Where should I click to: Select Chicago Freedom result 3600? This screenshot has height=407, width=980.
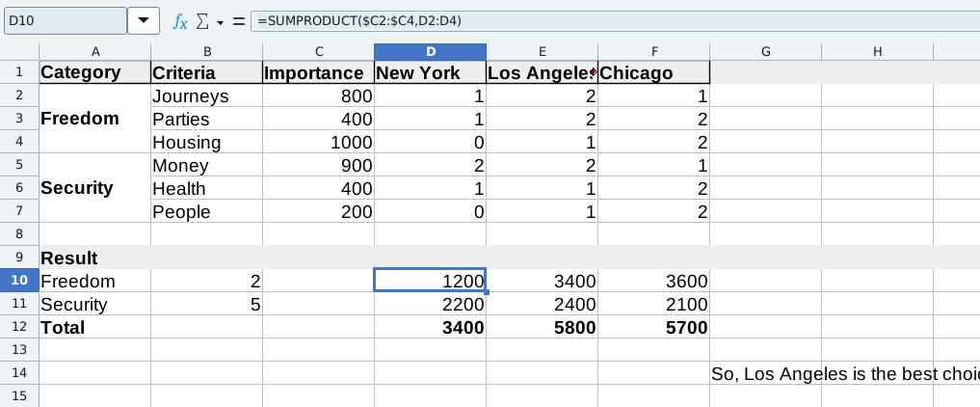(x=654, y=281)
